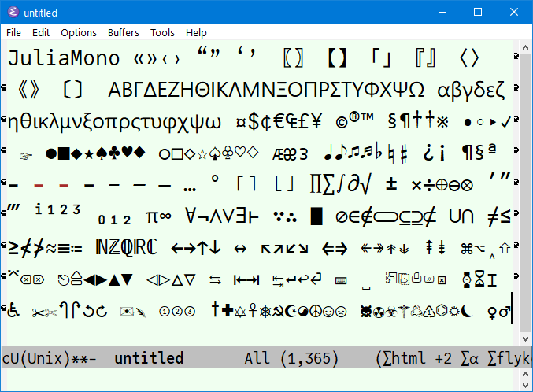Click the keyboard ⌨ symbol
Viewport: 533px width, 392px height.
point(341,280)
